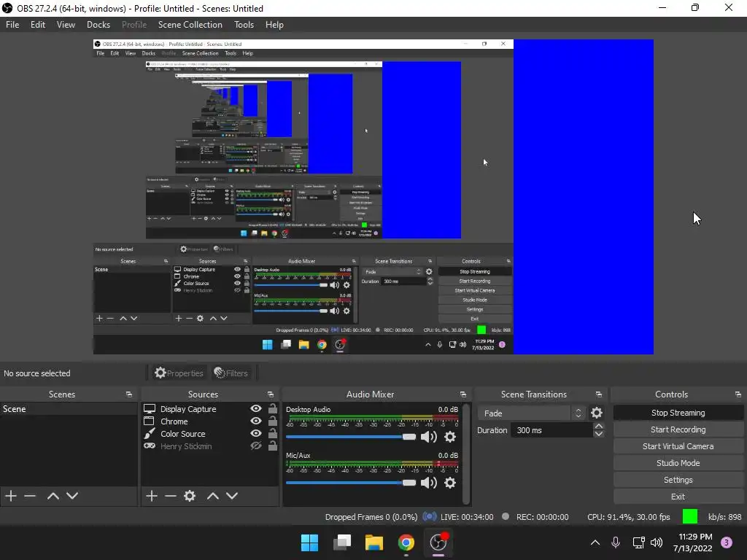
Task: Open transition properties gear next to Fade
Action: pos(597,413)
